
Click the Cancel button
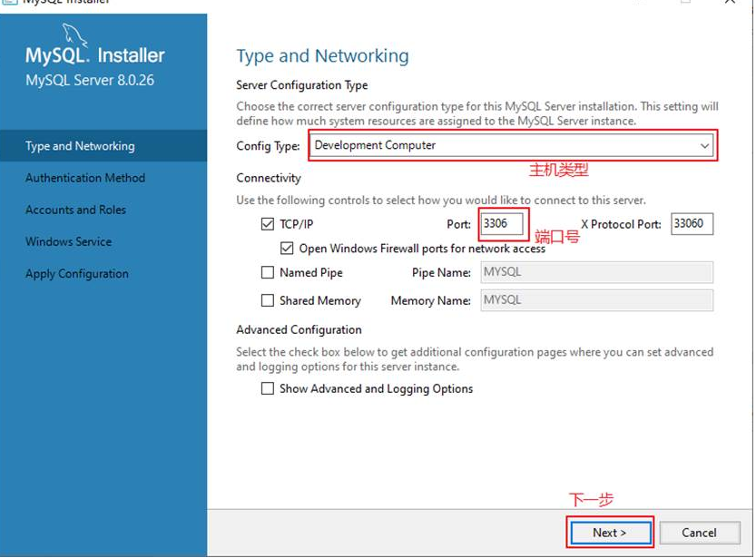point(700,533)
